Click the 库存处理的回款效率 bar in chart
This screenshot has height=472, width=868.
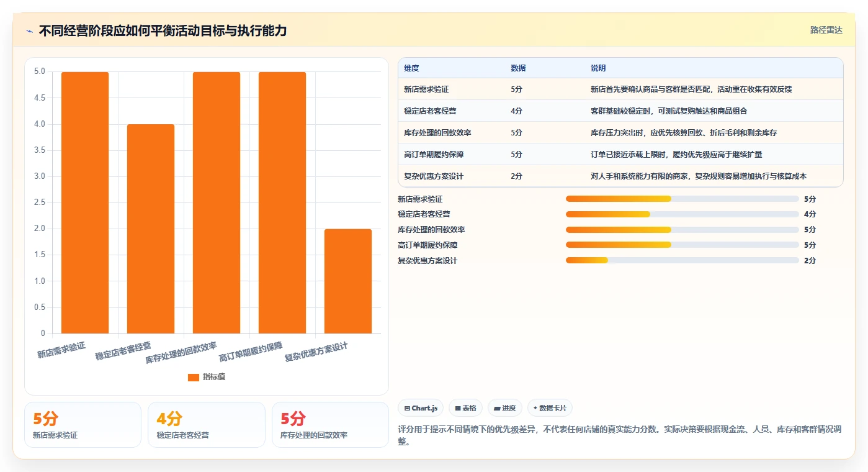(217, 202)
